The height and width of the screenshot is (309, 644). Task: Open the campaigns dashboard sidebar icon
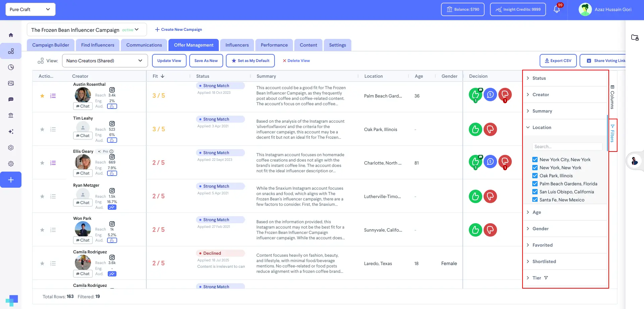(11, 51)
